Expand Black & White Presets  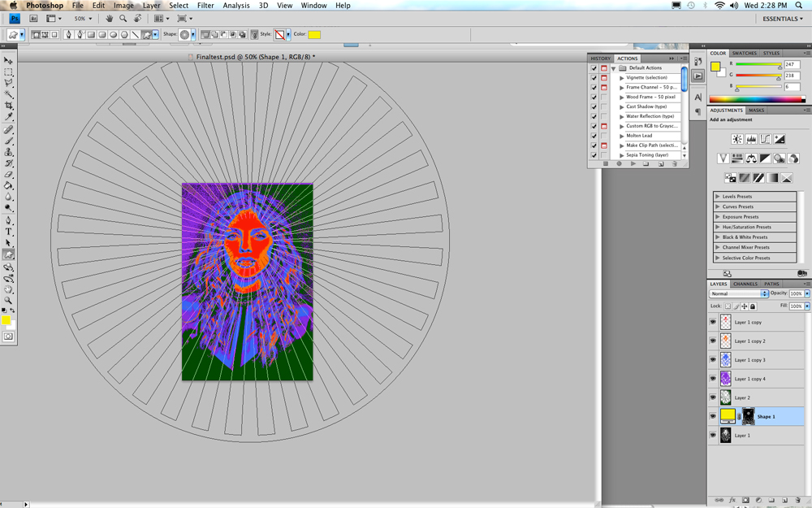[717, 237]
